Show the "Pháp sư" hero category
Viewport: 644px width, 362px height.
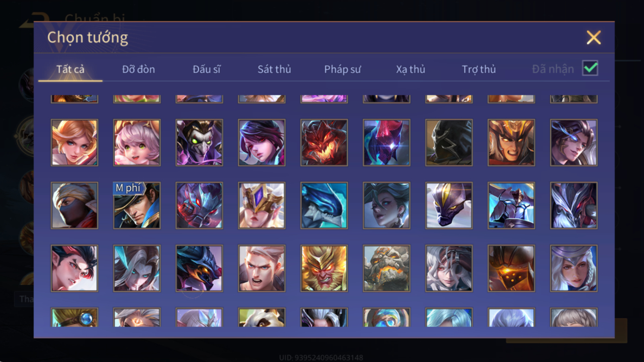[342, 69]
